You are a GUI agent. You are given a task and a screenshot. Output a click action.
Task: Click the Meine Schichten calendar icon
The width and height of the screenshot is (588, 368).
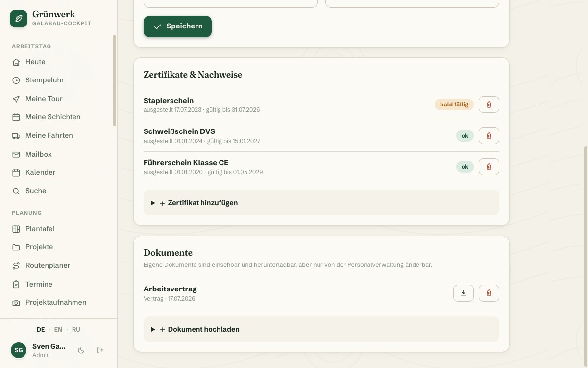[16, 117]
